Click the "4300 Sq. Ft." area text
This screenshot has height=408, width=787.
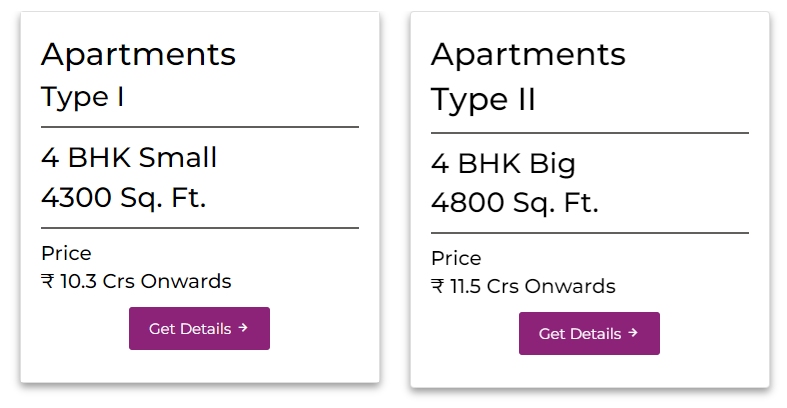(x=123, y=197)
